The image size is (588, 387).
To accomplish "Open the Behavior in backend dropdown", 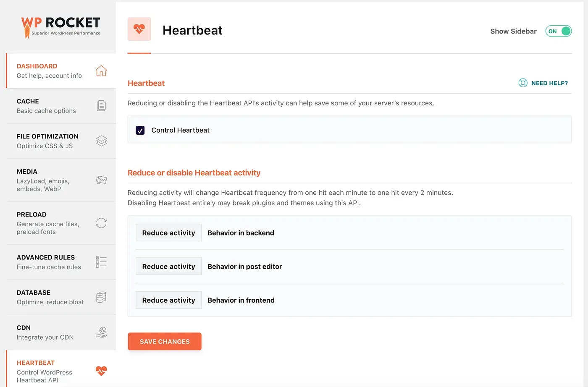I will (168, 233).
